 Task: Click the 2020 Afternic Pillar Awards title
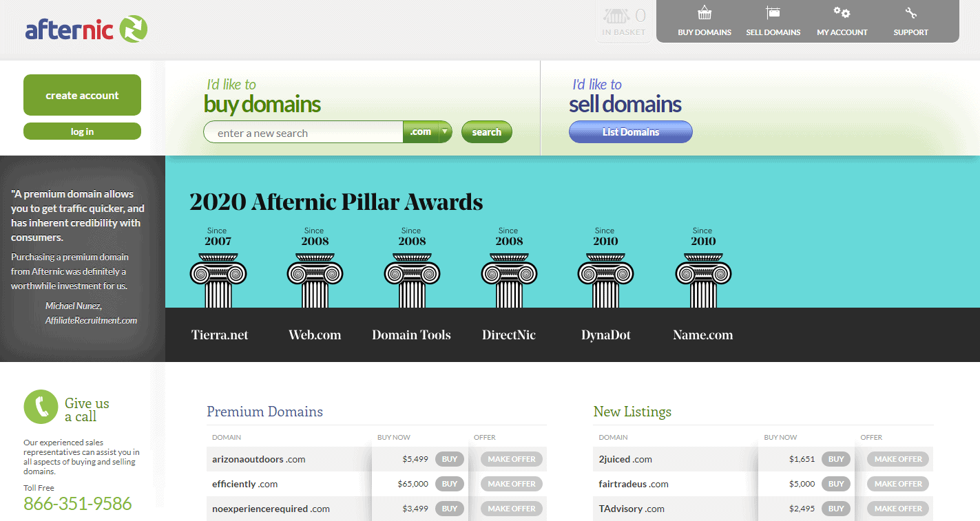[336, 202]
